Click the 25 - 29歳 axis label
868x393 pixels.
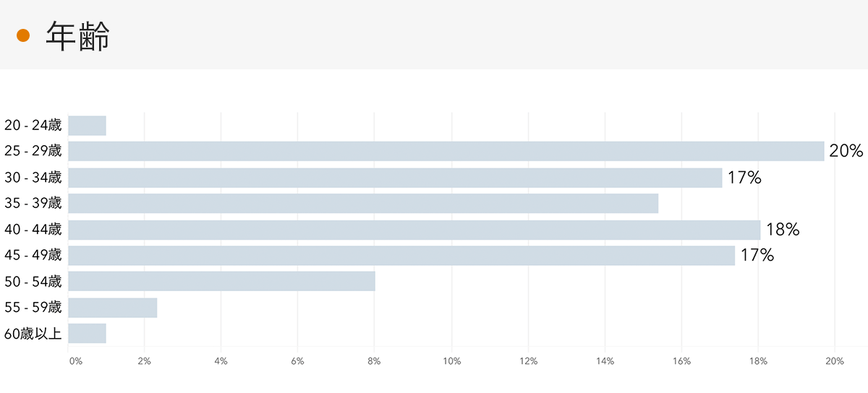coord(33,152)
